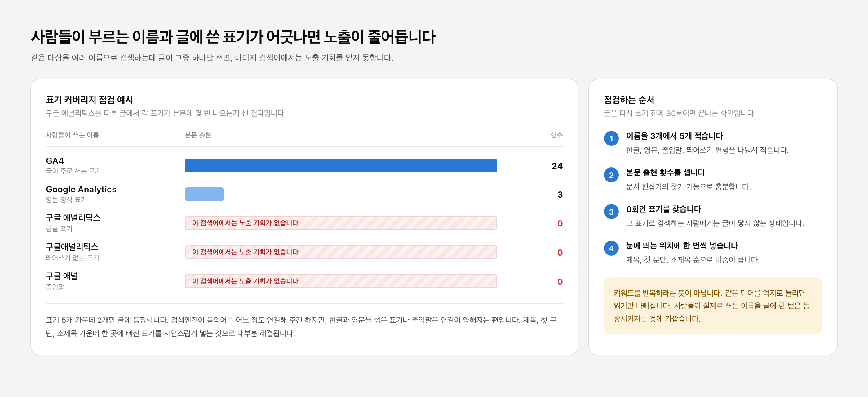
Task: Click the 영문 정식 표기 caption
Action: (66, 199)
